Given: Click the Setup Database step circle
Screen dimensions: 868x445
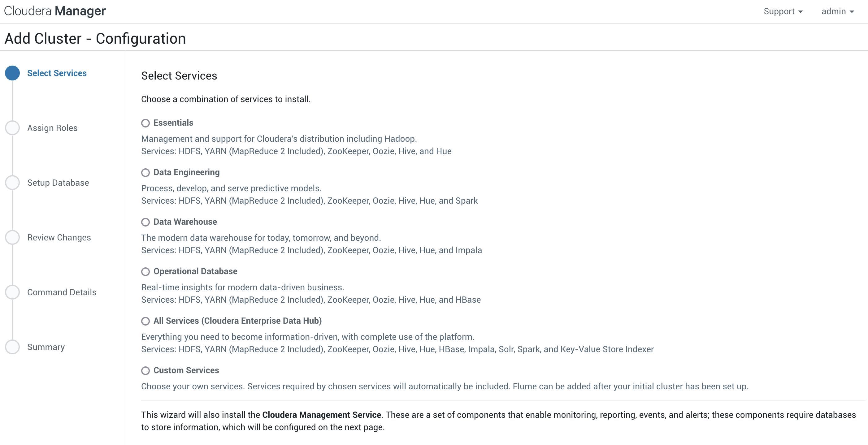Looking at the screenshot, I should [12, 183].
